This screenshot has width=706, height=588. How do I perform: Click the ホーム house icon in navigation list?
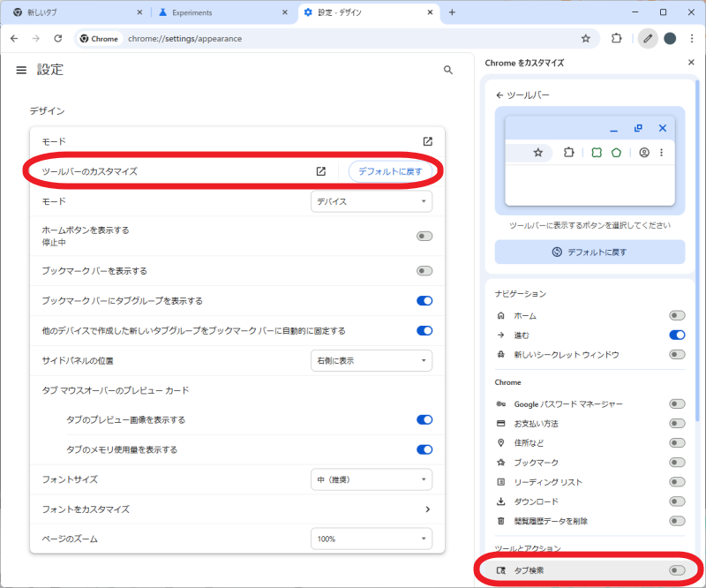click(500, 315)
